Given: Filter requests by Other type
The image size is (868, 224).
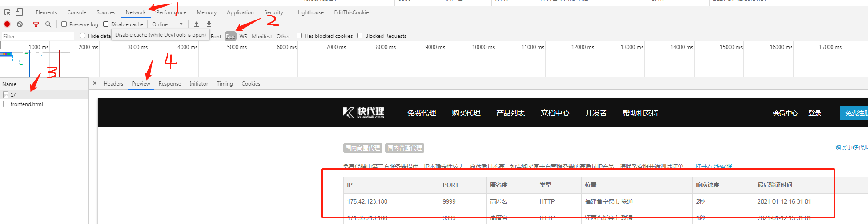Looking at the screenshot, I should (x=283, y=36).
